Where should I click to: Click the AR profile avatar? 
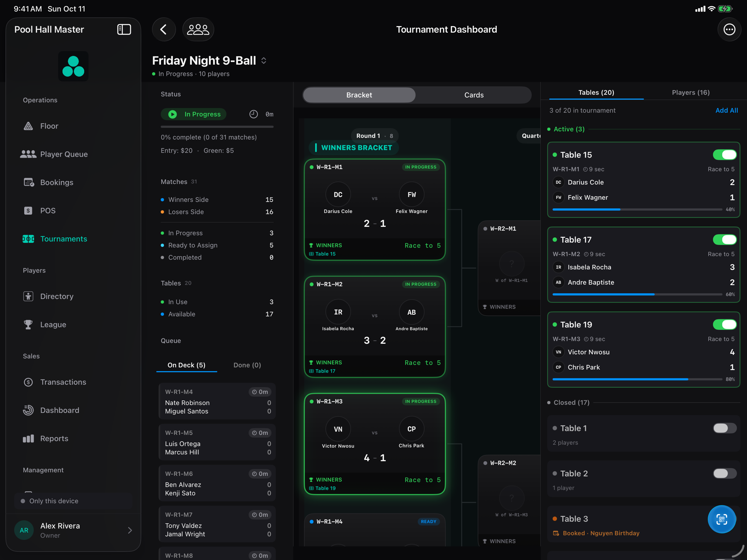pyautogui.click(x=24, y=530)
